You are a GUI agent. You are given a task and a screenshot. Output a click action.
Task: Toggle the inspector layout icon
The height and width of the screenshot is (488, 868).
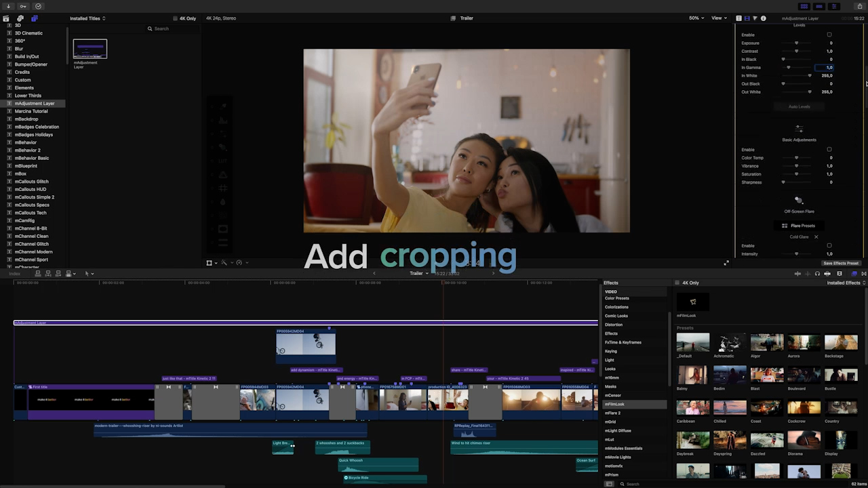[834, 6]
